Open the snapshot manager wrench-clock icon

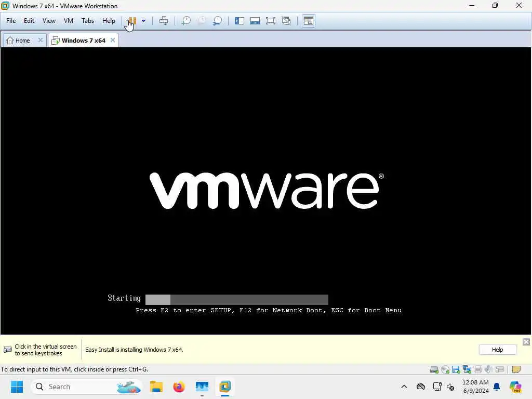(x=218, y=21)
